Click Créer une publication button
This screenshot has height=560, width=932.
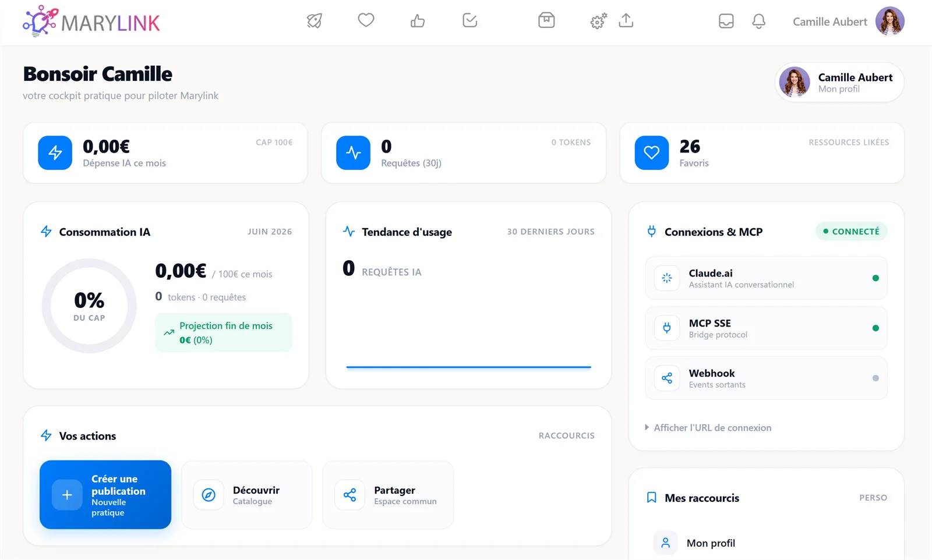pyautogui.click(x=105, y=495)
